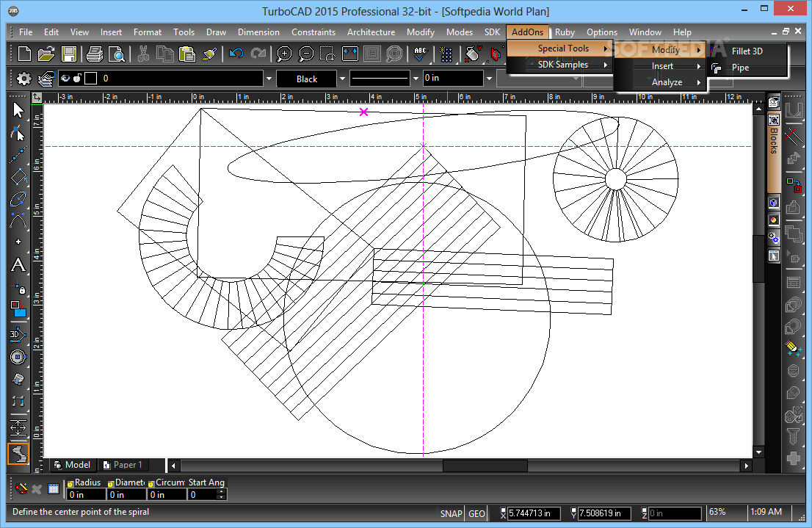812x528 pixels.
Task: Click the layer color swatch box
Action: 90,79
